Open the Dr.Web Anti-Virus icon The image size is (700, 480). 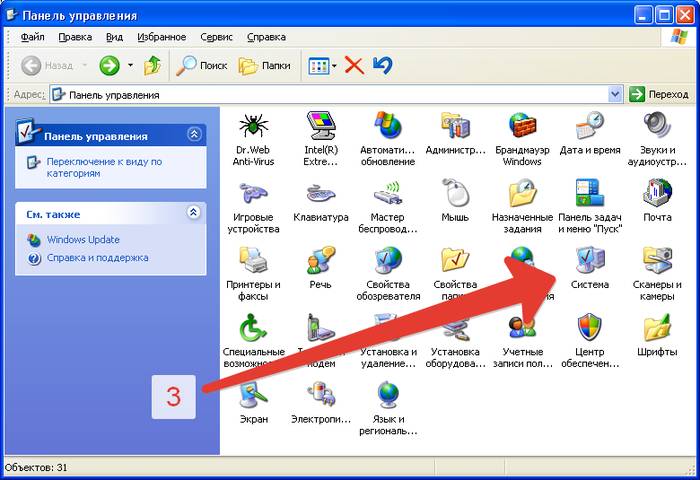(x=253, y=127)
